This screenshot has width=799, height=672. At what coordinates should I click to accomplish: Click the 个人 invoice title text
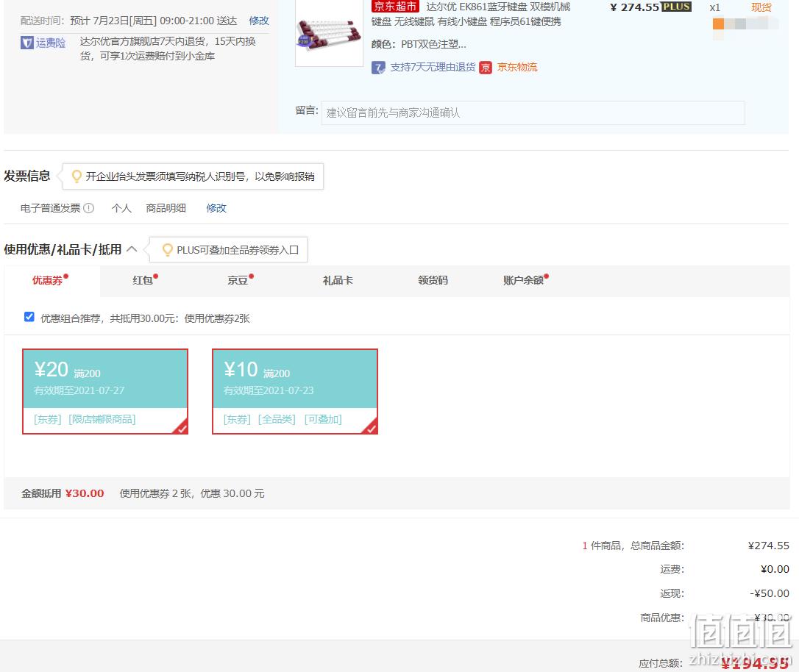pos(122,208)
